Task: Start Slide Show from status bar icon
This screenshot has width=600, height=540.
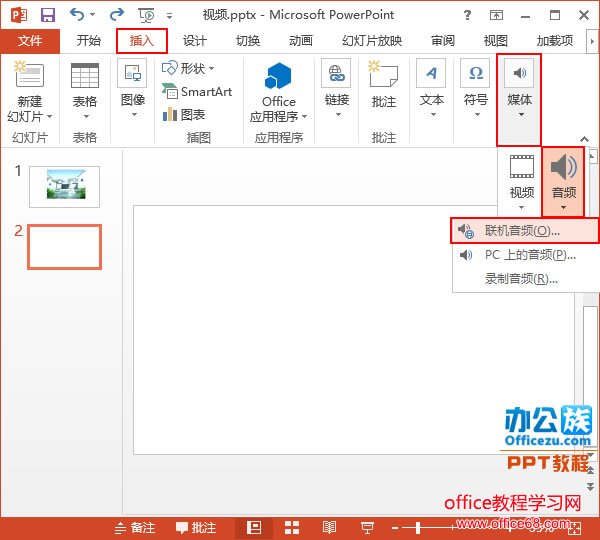Action: (x=367, y=528)
